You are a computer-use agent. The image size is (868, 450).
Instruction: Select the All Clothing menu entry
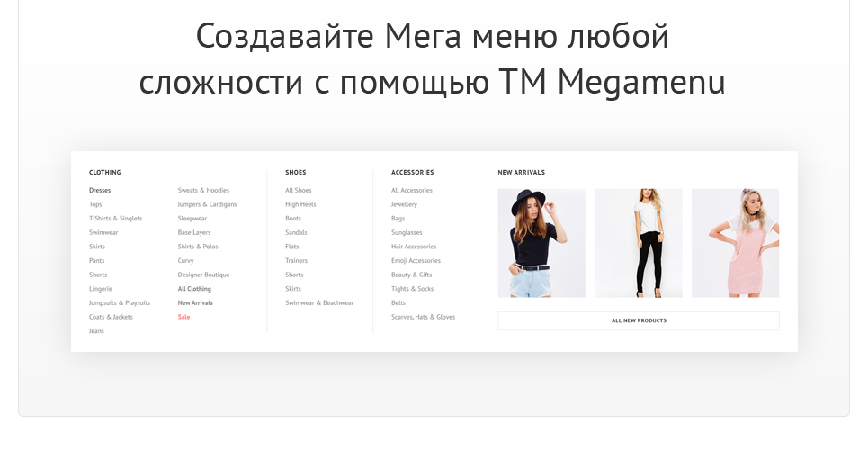194,289
